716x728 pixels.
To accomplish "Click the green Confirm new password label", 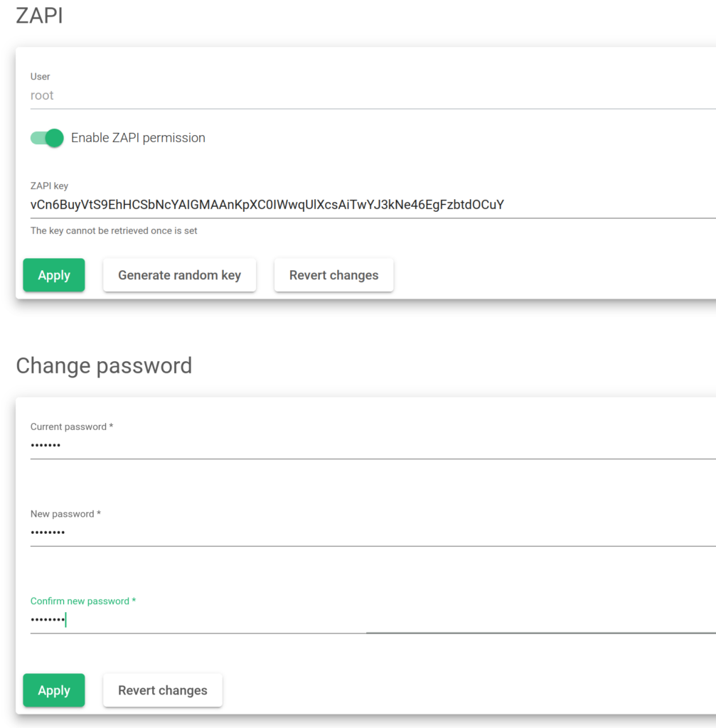I will tap(83, 601).
